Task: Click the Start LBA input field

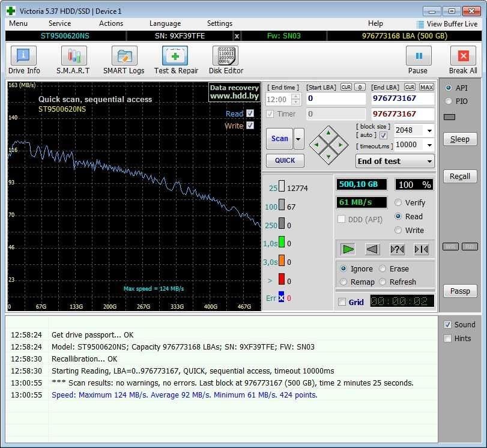Action: tap(336, 99)
